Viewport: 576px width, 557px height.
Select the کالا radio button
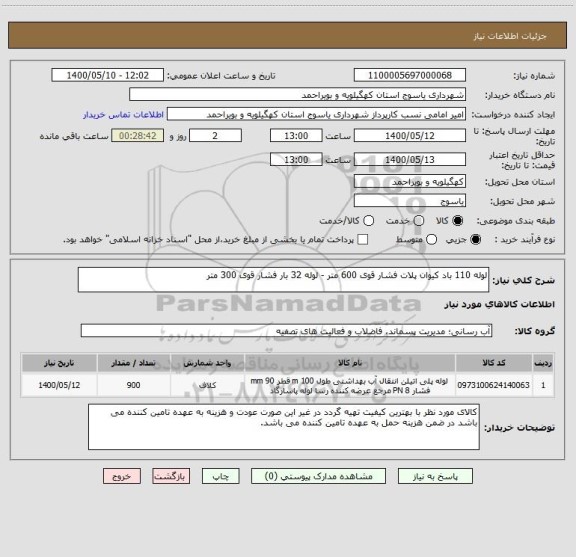pos(458,221)
